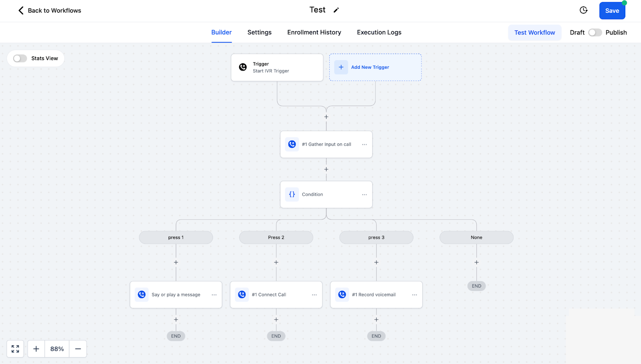Click the Test Workflow button
This screenshot has width=641, height=364.
(x=535, y=32)
